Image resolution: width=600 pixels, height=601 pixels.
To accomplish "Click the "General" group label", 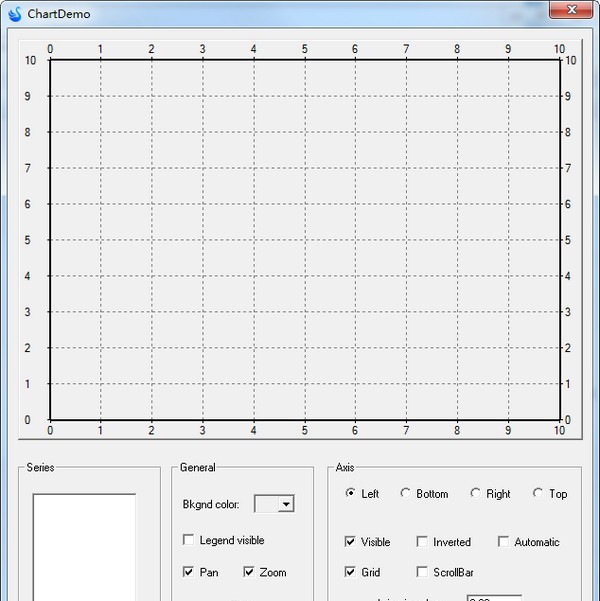I will tap(197, 467).
